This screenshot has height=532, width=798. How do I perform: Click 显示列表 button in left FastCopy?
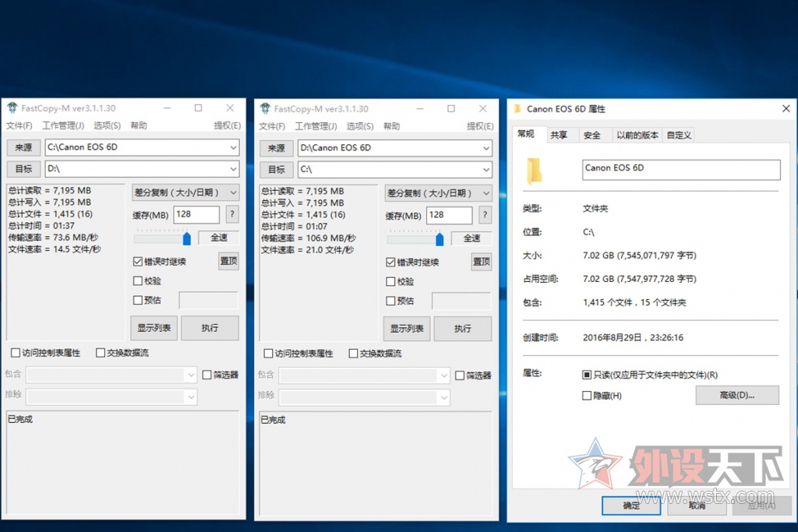[x=154, y=328]
